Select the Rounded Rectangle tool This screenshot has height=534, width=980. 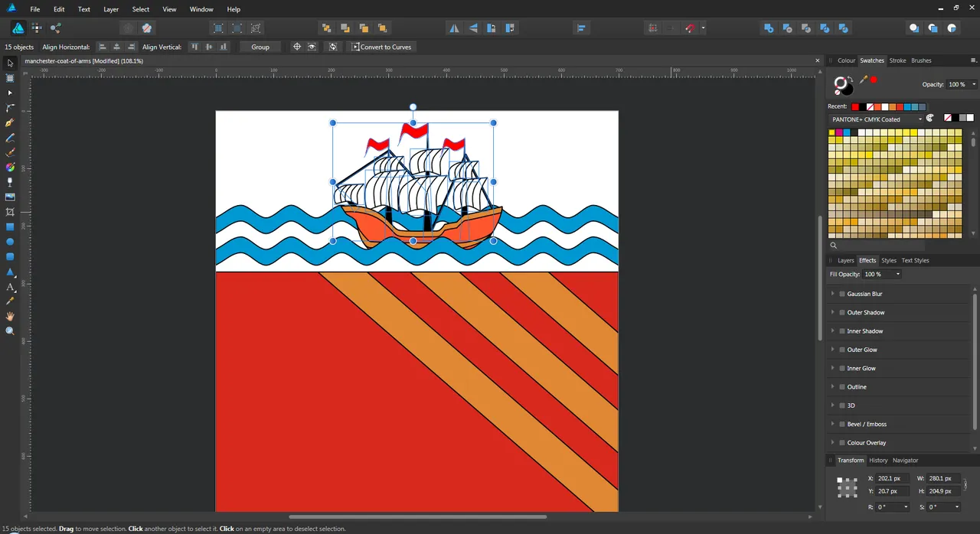point(10,256)
